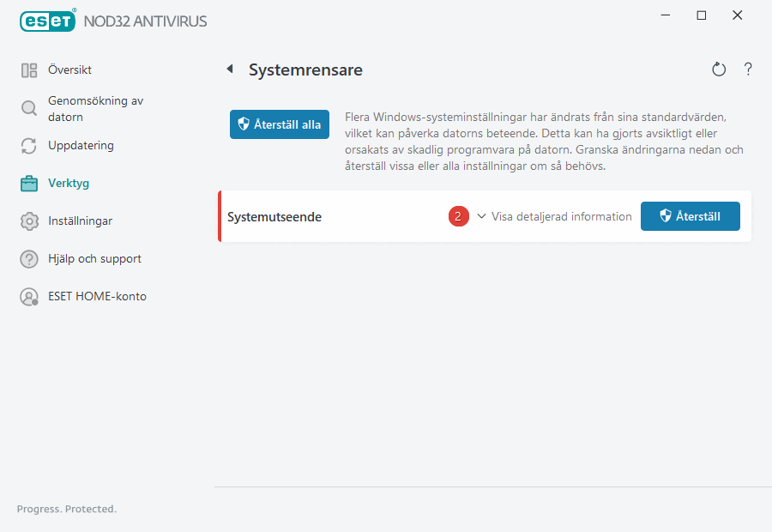772x532 pixels.
Task: Click the Hjälp och support circle icon
Action: [x=29, y=258]
